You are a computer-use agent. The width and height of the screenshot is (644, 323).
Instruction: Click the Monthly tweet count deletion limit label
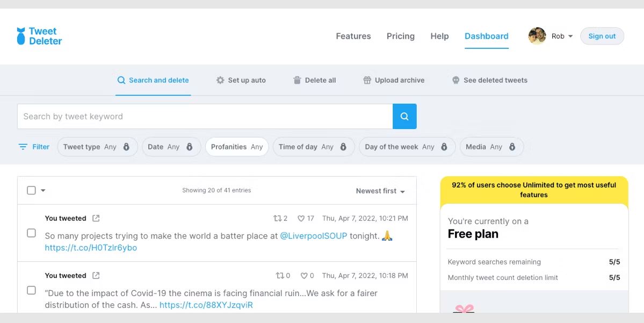tap(503, 277)
